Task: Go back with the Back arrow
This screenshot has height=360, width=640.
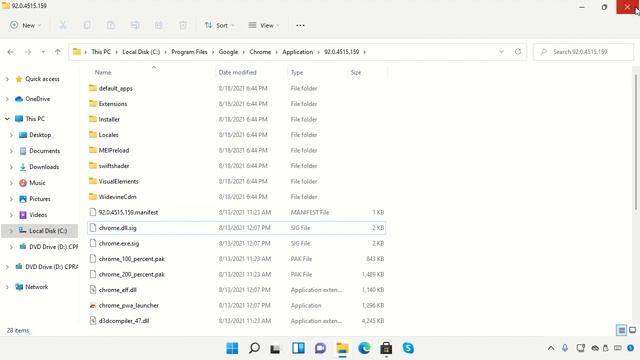Action: click(x=11, y=52)
